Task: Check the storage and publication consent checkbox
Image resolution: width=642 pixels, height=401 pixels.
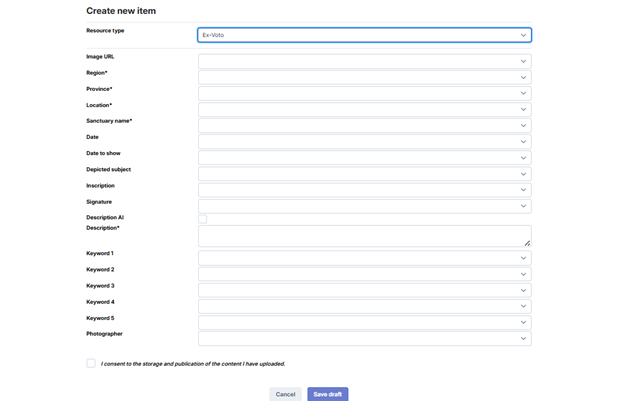Action: tap(91, 364)
